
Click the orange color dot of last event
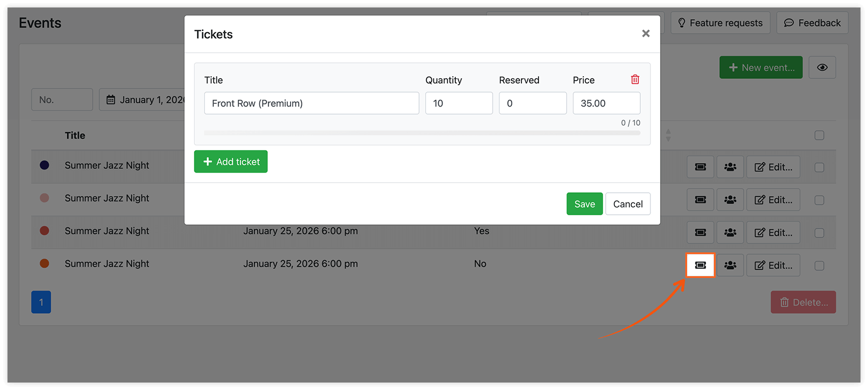pos(44,263)
